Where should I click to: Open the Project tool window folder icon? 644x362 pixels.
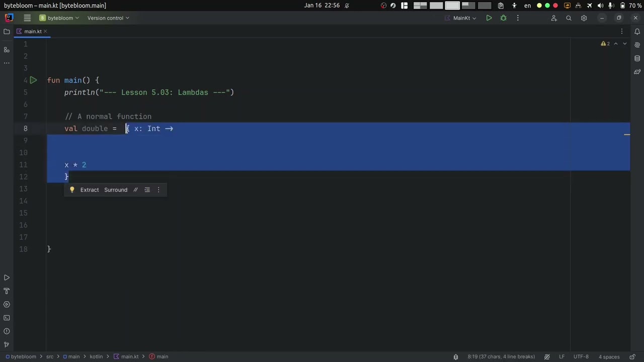point(7,32)
